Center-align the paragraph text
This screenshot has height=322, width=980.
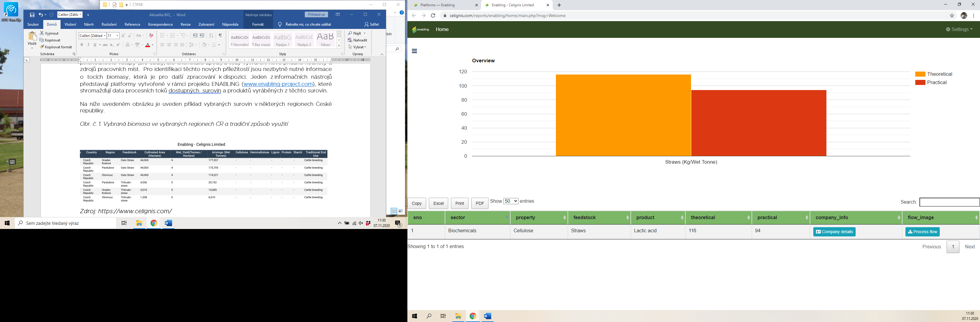coord(169,45)
